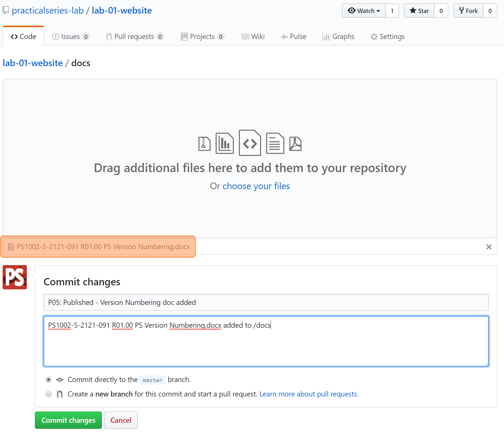
Task: Click the Commit changes heading
Action: coord(82,282)
